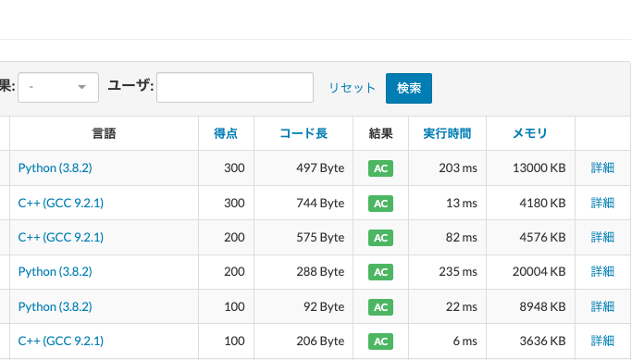Open C++ (GCC 9.2.1) link in 744 Byte row
This screenshot has width=644, height=360.
[61, 203]
